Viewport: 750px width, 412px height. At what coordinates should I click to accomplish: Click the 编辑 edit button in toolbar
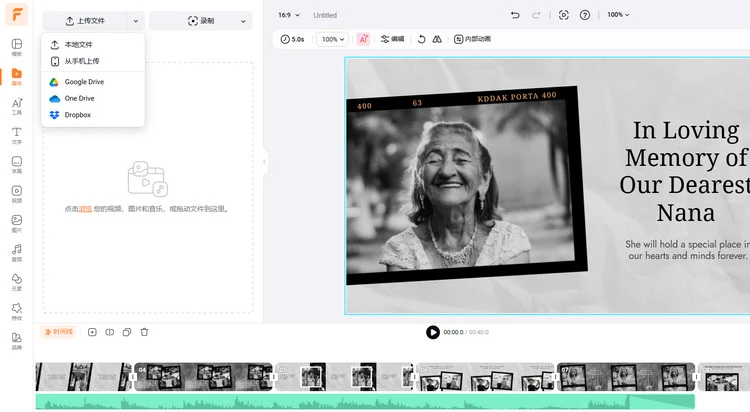tap(392, 39)
